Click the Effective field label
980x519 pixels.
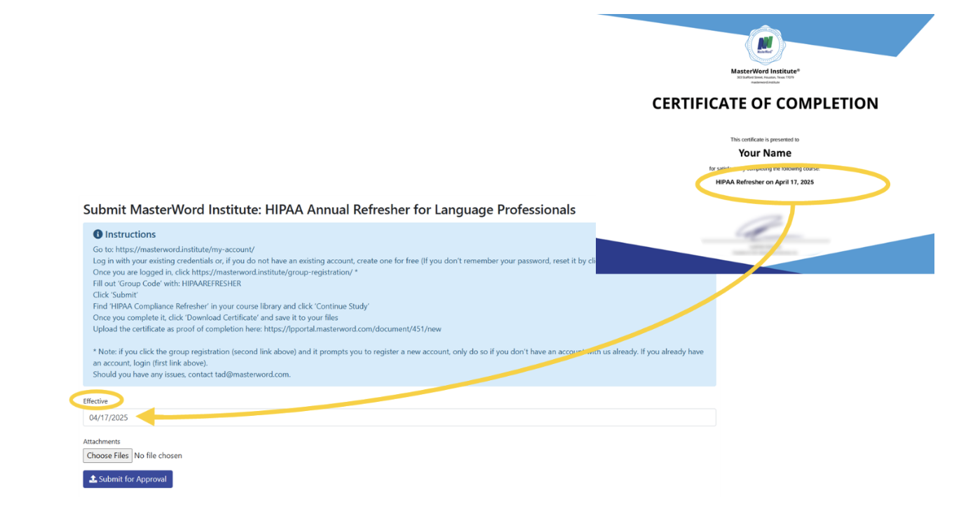pos(95,401)
